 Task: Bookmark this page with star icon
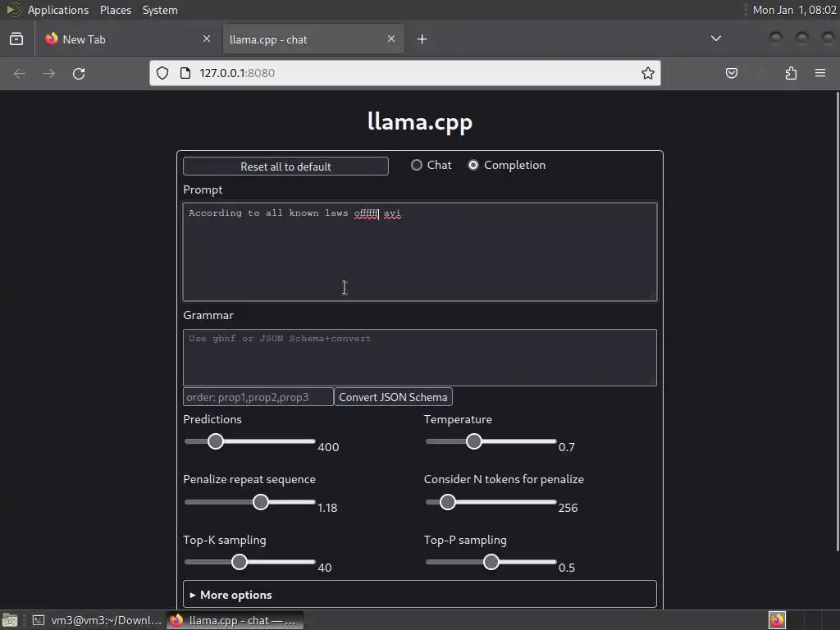tap(648, 73)
